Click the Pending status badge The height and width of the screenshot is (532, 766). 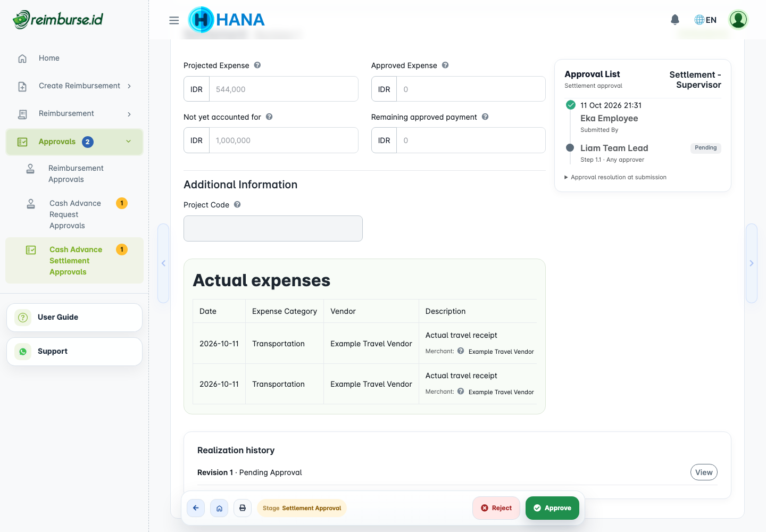click(x=706, y=148)
